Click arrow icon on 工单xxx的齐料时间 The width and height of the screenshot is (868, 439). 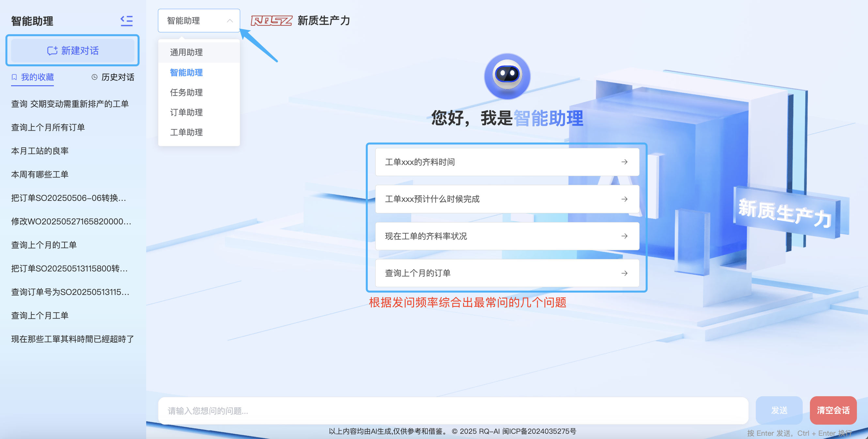pyautogui.click(x=624, y=162)
